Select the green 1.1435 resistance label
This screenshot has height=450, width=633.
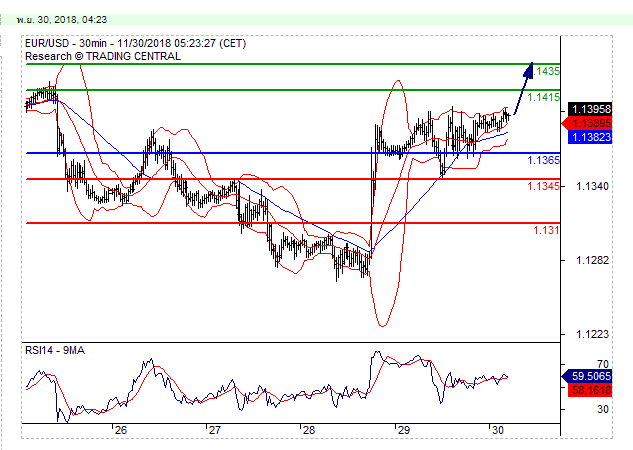click(547, 71)
